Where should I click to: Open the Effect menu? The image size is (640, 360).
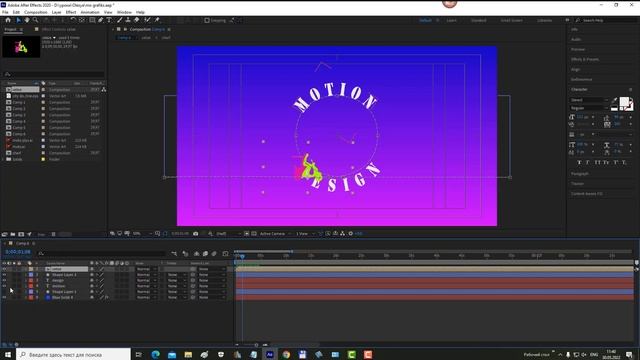pos(71,12)
